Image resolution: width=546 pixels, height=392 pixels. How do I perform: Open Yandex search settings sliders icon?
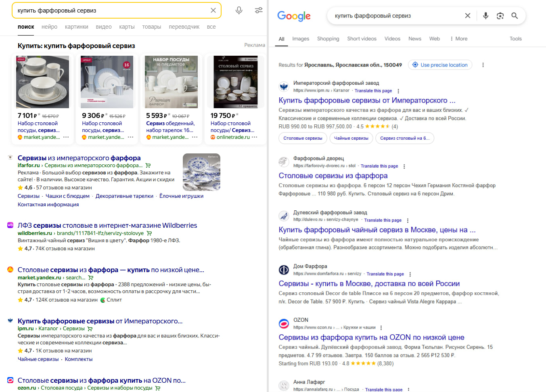(x=259, y=10)
